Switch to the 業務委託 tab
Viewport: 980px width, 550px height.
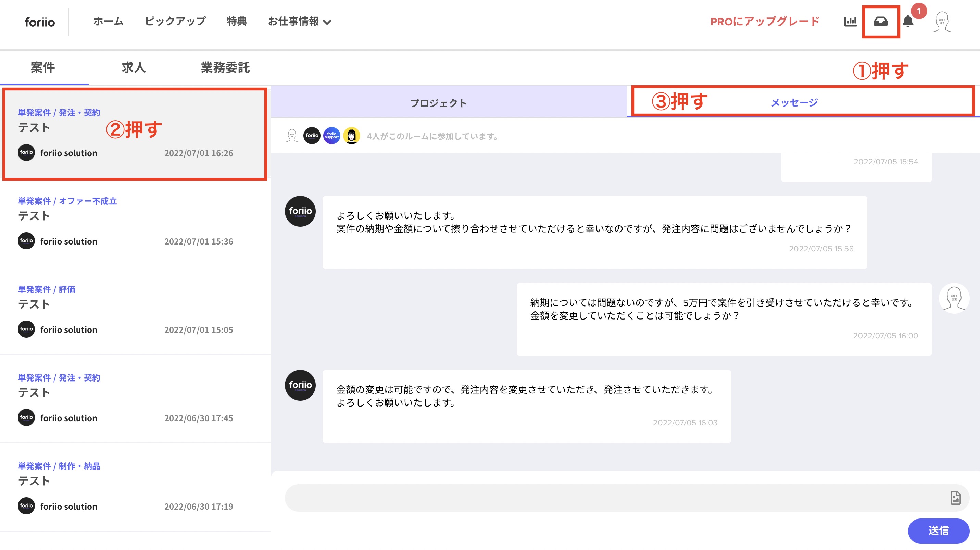[x=225, y=68]
